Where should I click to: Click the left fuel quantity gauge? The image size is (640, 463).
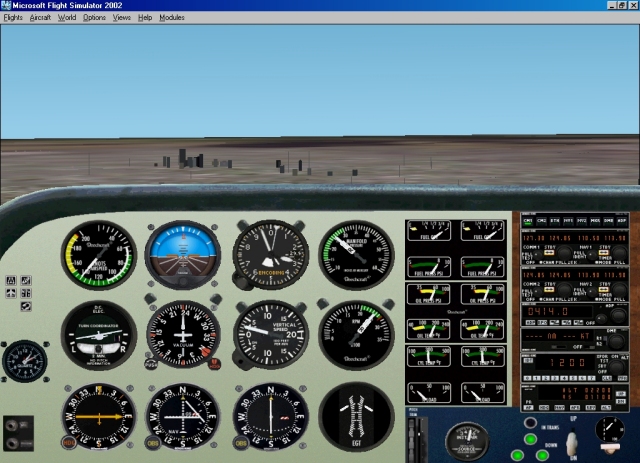[429, 231]
